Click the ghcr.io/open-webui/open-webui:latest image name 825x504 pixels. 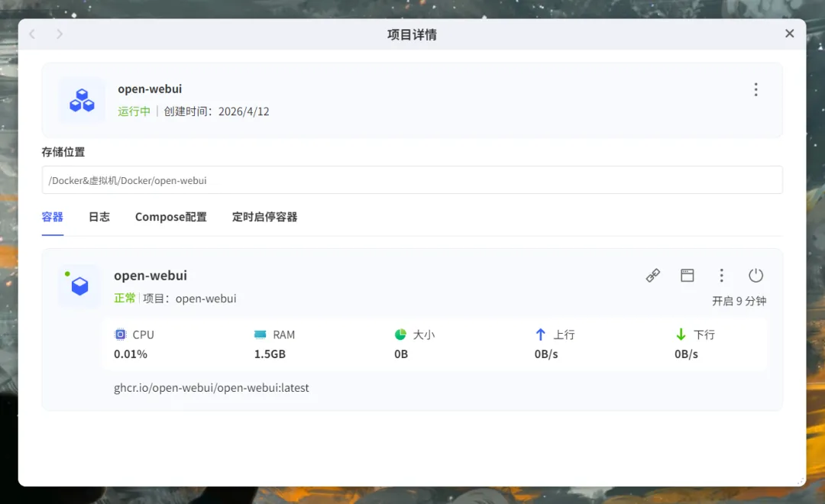[x=212, y=388]
